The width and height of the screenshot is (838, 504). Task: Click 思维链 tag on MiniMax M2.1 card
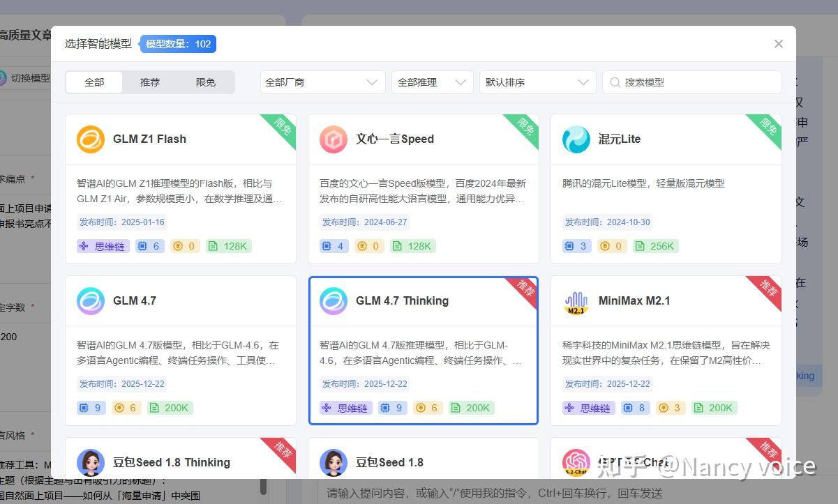[x=588, y=408]
